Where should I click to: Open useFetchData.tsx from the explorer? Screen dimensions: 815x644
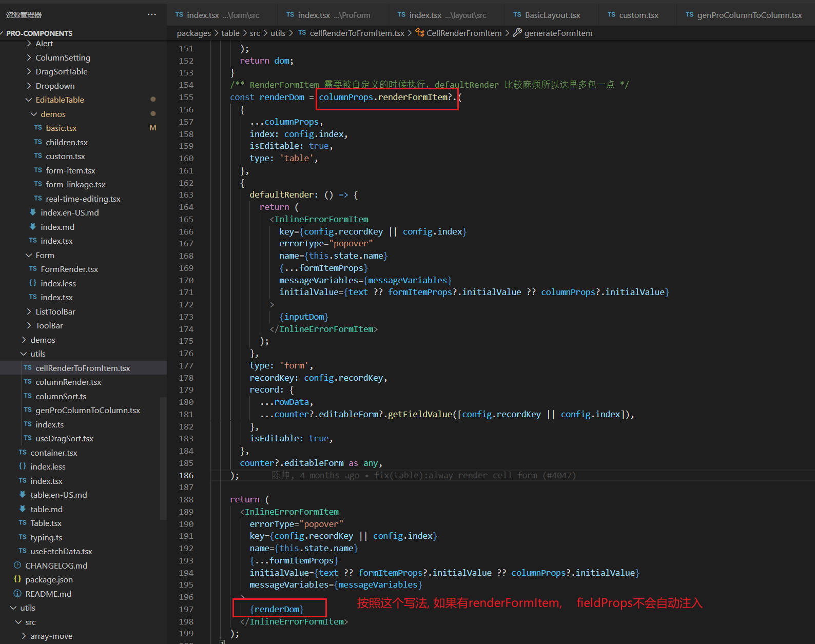(61, 551)
